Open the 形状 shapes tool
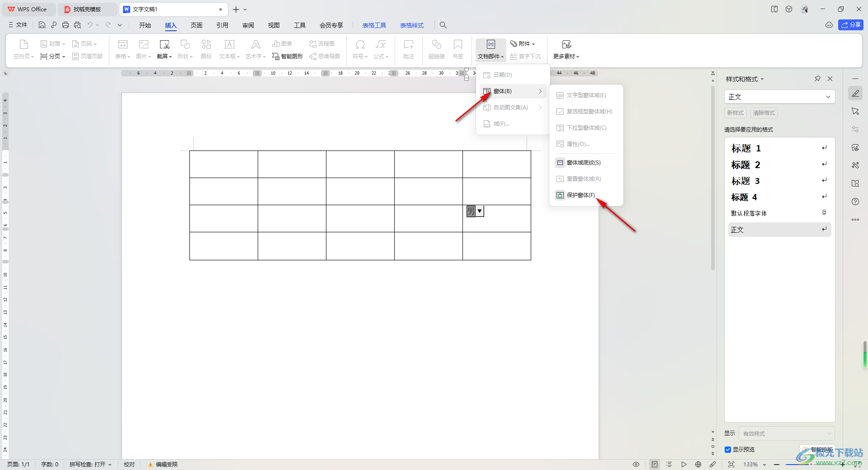Viewport: 868px width, 470px height. pos(185,50)
